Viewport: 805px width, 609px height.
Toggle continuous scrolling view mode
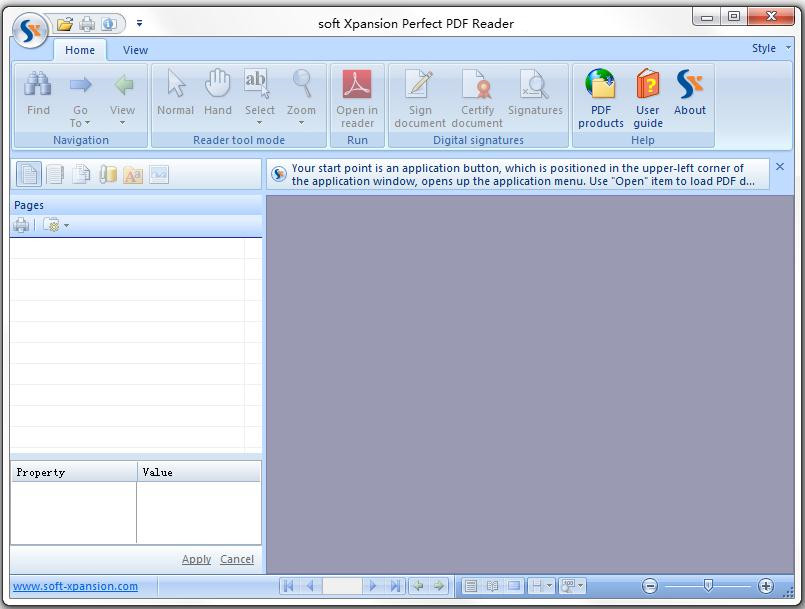[515, 586]
